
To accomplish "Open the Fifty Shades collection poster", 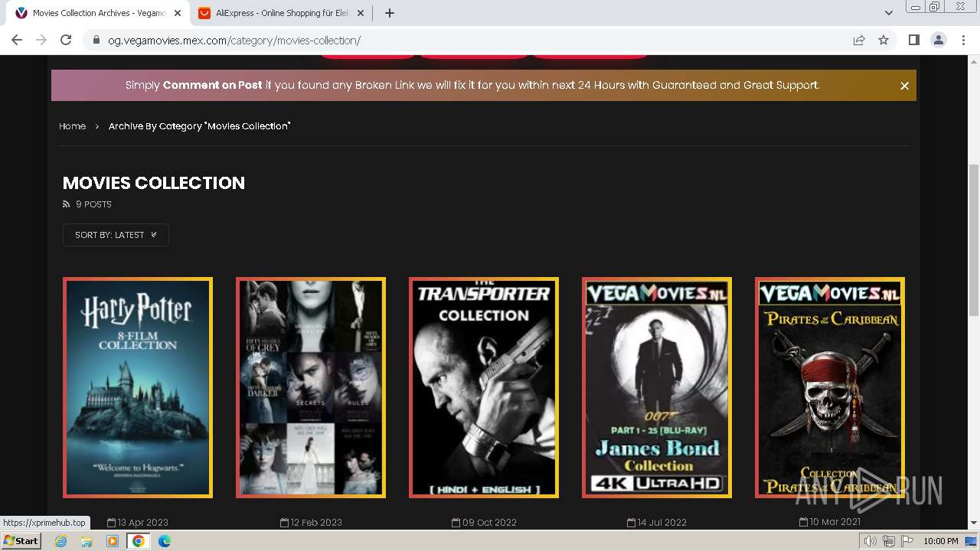I will [x=311, y=388].
